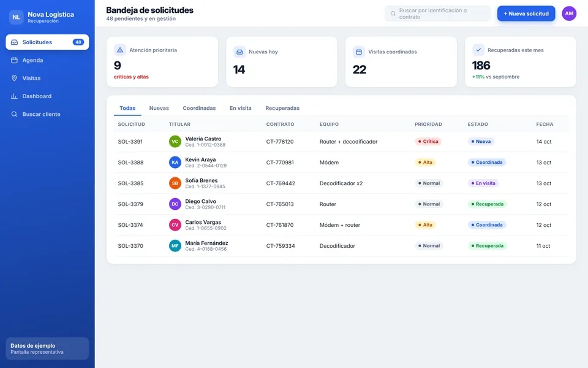Open the Dashboard bar chart icon
588x368 pixels.
click(14, 96)
